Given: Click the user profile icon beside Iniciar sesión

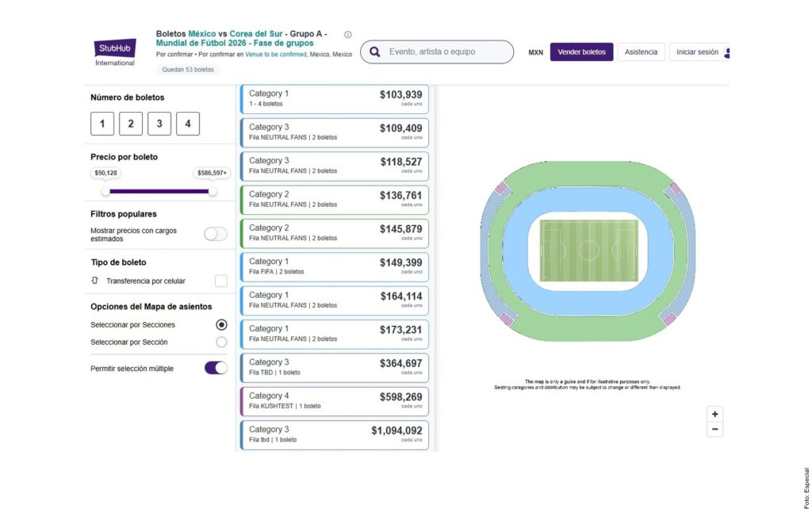Looking at the screenshot, I should click(x=726, y=53).
